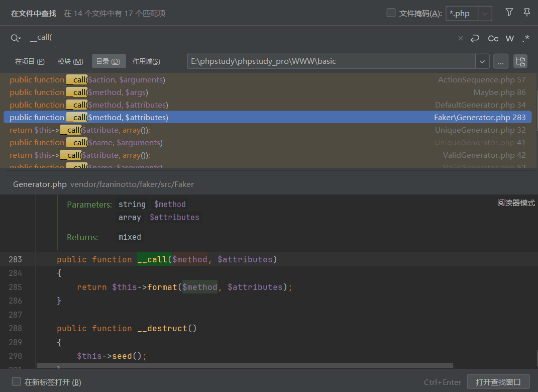Screen dimensions: 538x392
Task: Open the directory path dropdown arrow
Action: pyautogui.click(x=482, y=61)
